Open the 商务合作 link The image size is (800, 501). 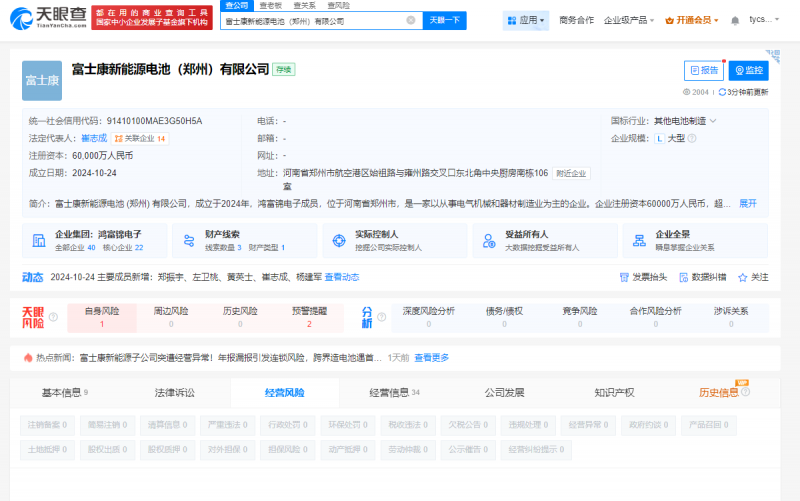coord(577,20)
